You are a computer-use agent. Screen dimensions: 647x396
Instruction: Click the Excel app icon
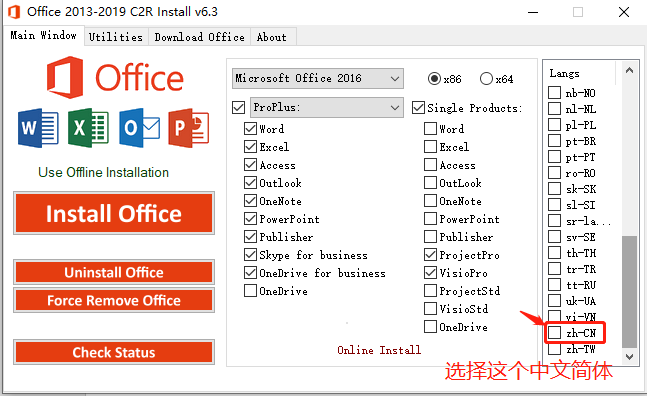(x=88, y=128)
